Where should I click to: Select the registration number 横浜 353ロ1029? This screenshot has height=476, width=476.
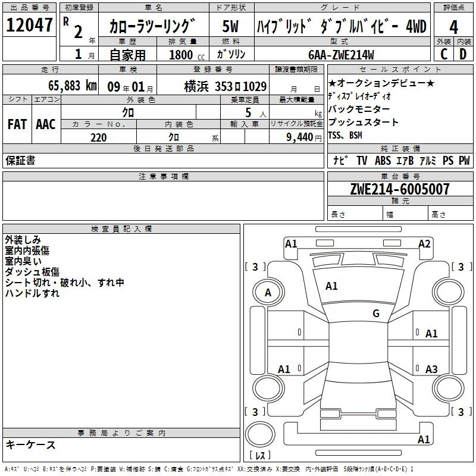point(226,87)
